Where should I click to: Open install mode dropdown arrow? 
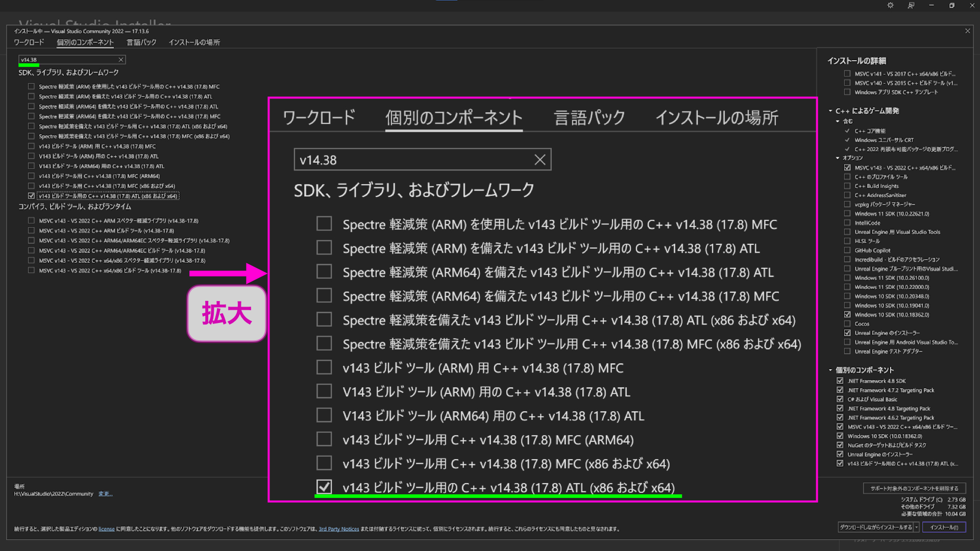pyautogui.click(x=917, y=527)
